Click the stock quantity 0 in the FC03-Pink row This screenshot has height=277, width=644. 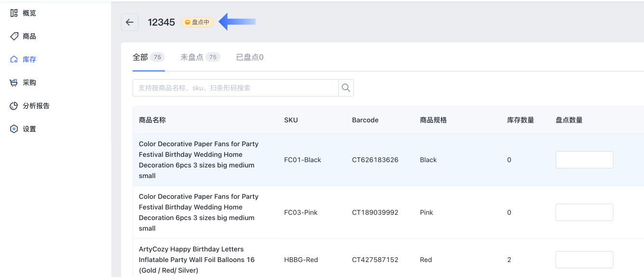coord(510,212)
